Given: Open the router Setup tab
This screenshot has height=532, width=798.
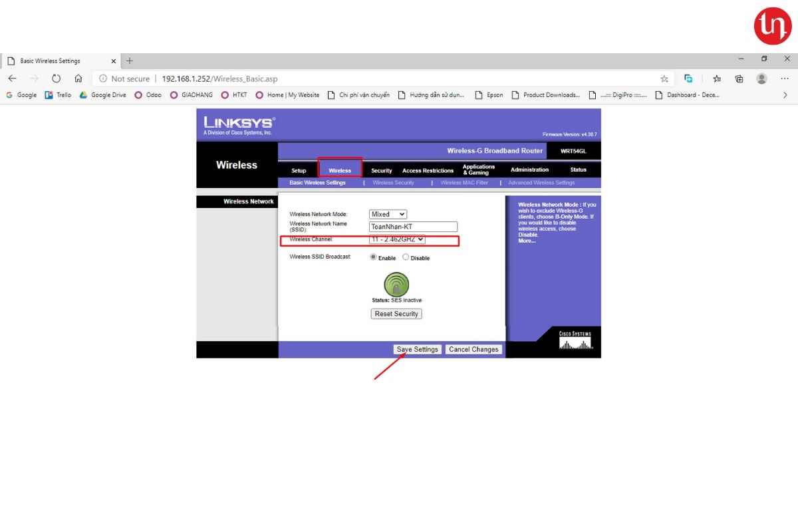Looking at the screenshot, I should (x=299, y=171).
